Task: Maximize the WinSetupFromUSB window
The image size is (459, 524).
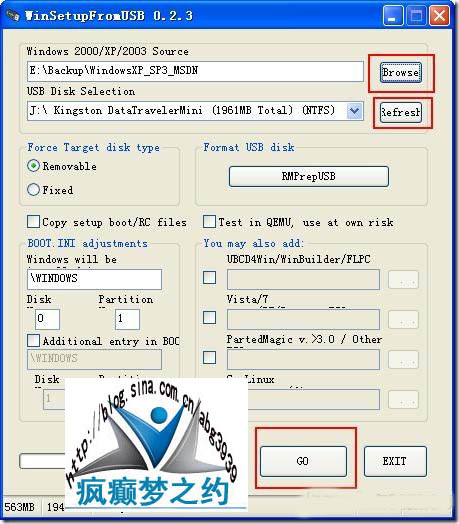Action: tap(416, 15)
